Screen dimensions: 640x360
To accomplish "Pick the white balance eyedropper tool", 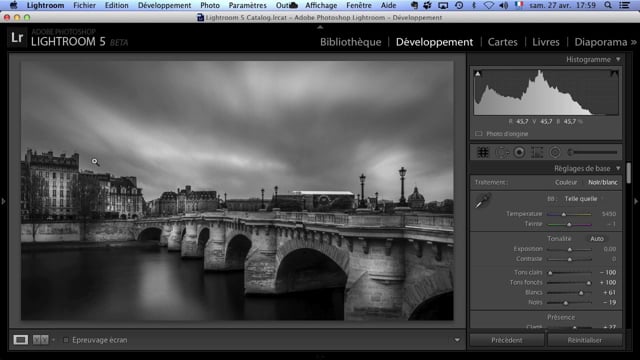I will pos(482,201).
